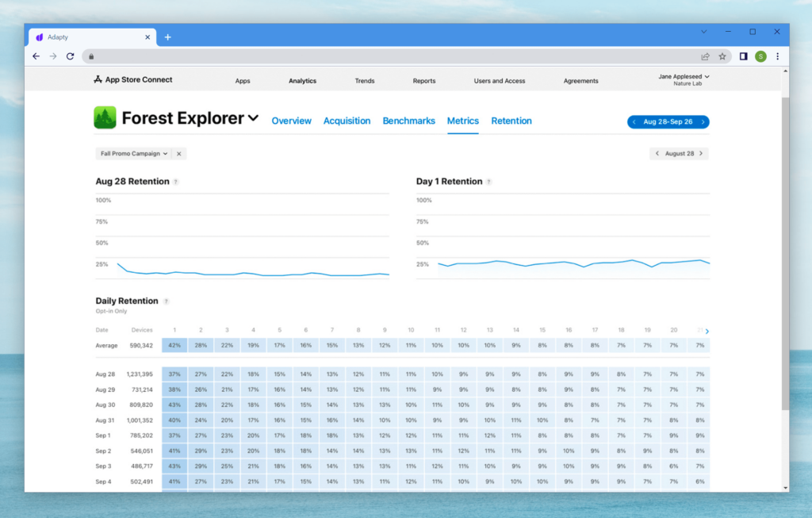Click the green profile avatar icon

tap(760, 56)
